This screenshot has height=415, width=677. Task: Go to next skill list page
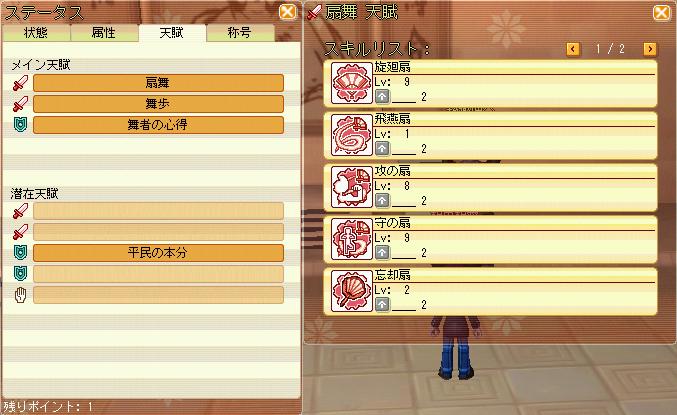click(x=649, y=49)
